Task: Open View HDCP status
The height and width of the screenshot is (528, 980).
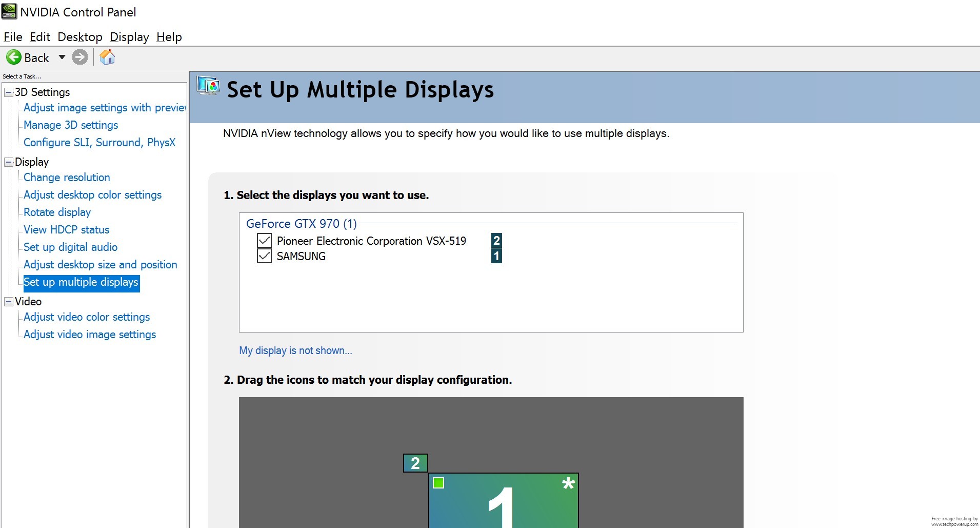Action: tap(66, 230)
